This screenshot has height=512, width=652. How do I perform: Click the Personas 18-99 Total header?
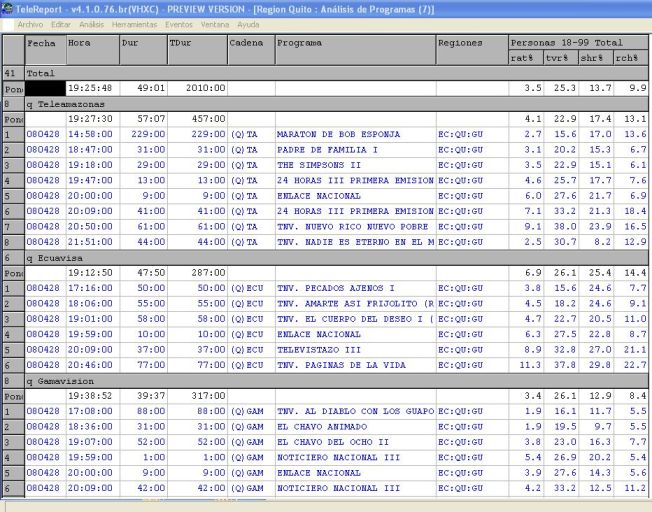578,43
